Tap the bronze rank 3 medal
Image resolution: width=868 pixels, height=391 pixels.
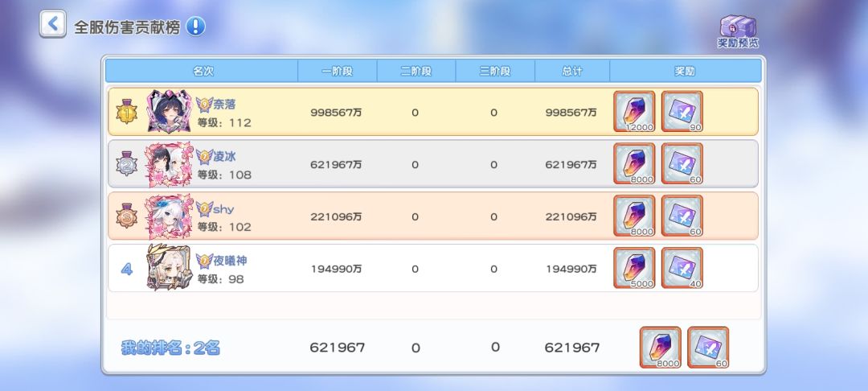126,216
